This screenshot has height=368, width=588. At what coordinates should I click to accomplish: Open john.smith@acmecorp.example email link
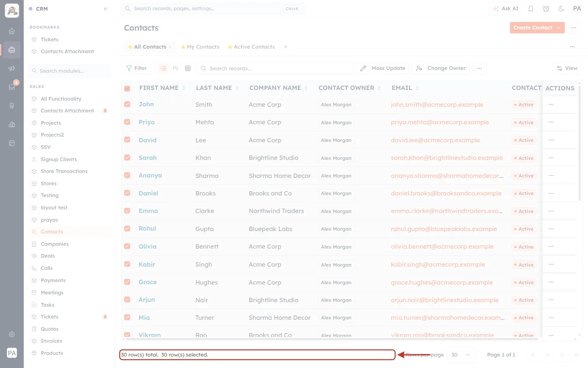coord(437,105)
